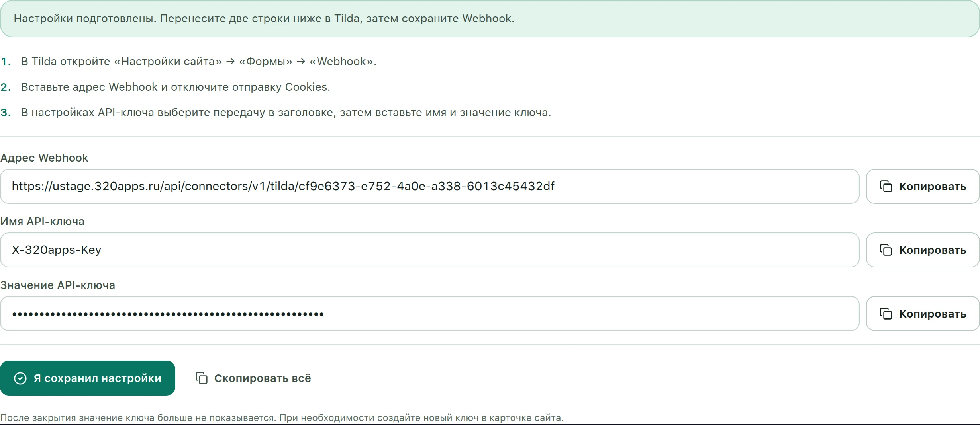
Task: Focus the masked Значение API-ключа field
Action: (x=429, y=314)
